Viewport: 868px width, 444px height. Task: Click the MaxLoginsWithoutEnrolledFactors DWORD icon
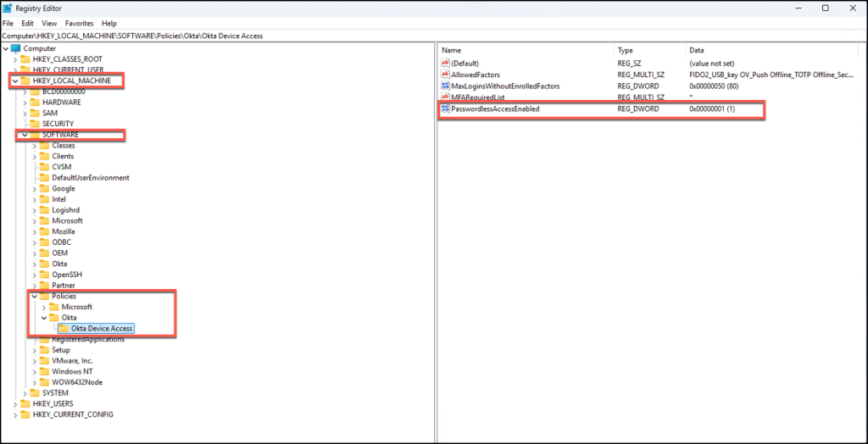(445, 86)
